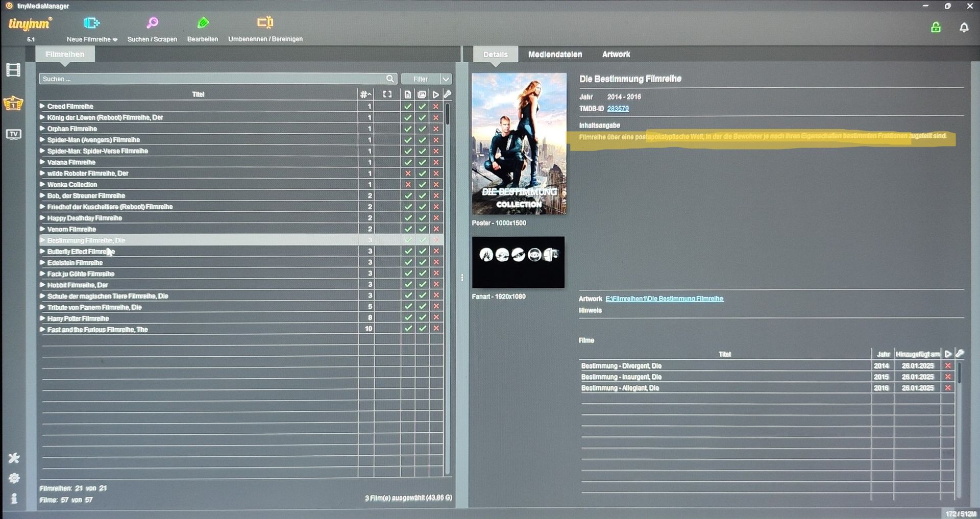Switch to the Movies module film-strip icon
Screen dimensions: 980x519
pos(13,70)
